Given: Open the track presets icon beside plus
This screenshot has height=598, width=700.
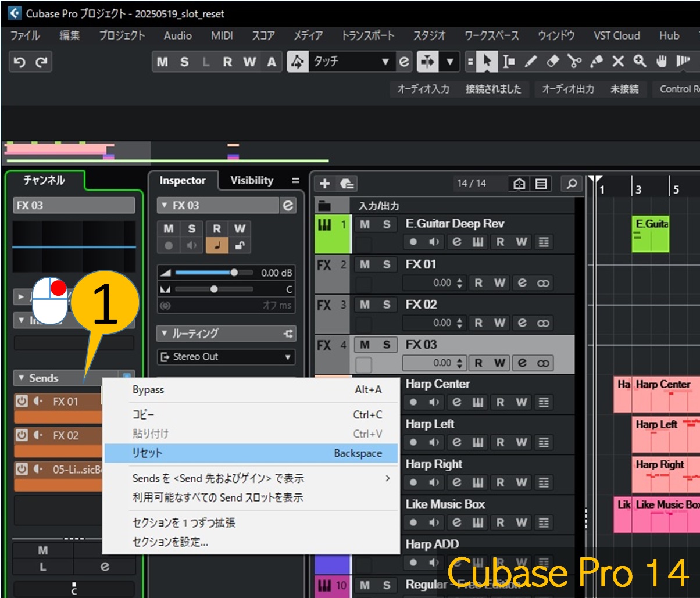Looking at the screenshot, I should [347, 184].
